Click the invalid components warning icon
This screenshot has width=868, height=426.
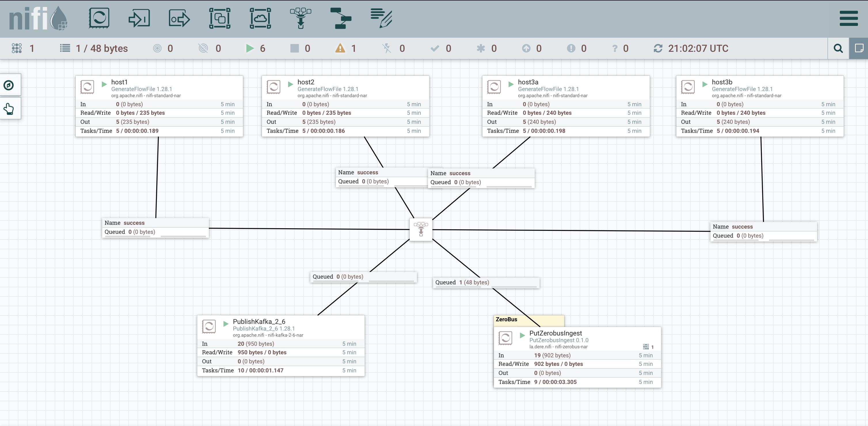pos(340,48)
